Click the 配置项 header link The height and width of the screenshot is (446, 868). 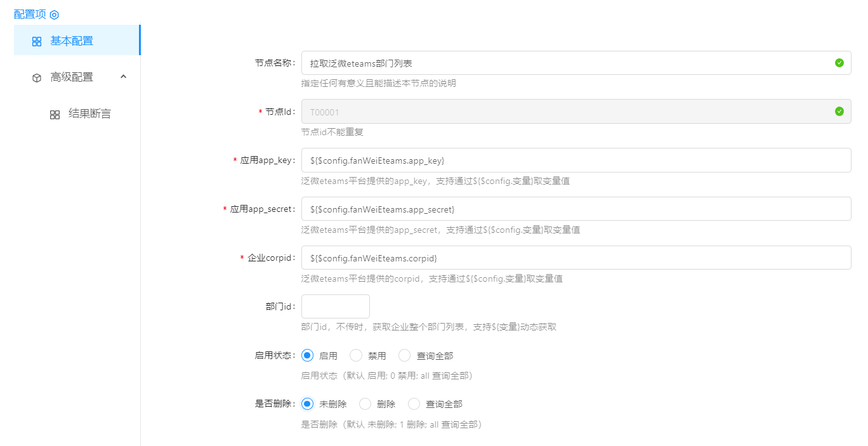click(x=30, y=15)
